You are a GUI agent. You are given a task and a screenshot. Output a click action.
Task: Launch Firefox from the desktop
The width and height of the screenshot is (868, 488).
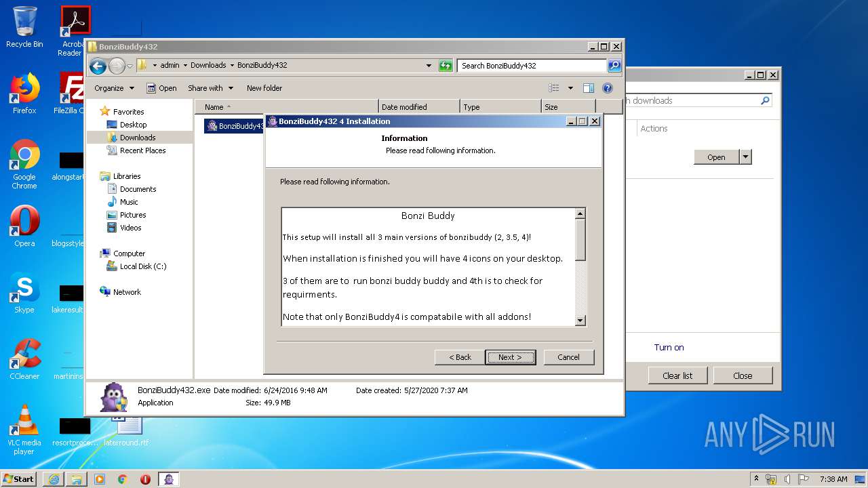(x=24, y=94)
